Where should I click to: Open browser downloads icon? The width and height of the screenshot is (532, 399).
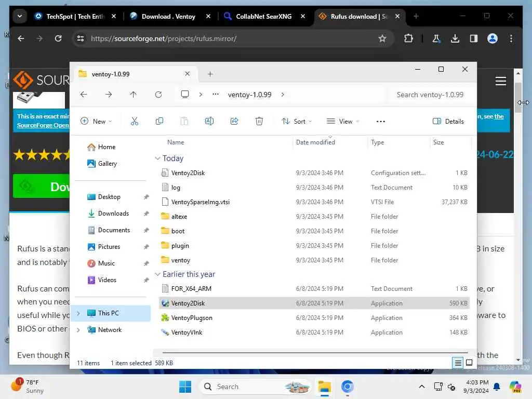click(455, 38)
